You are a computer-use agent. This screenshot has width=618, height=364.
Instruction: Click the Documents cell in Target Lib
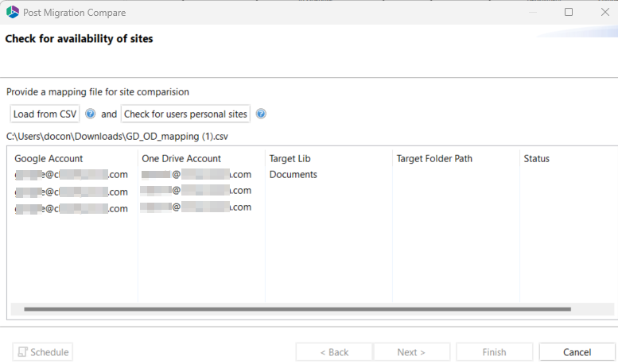click(293, 175)
